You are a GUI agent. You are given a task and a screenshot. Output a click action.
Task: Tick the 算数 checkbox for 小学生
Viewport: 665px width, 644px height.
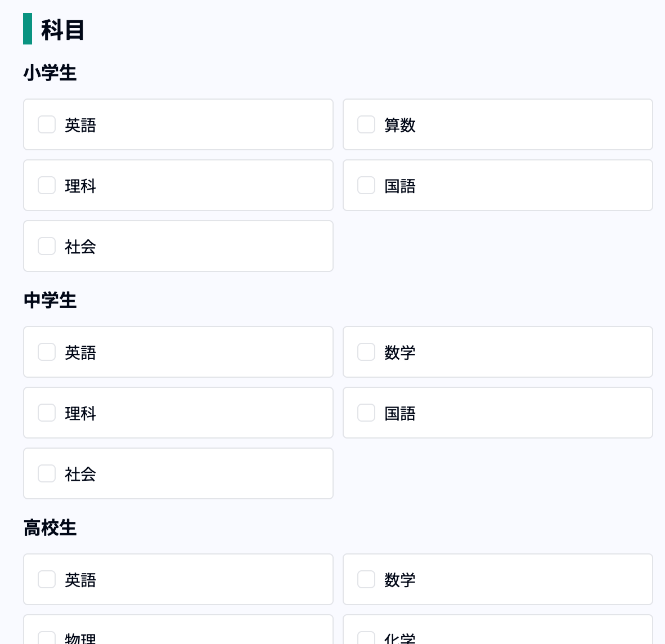click(x=366, y=124)
